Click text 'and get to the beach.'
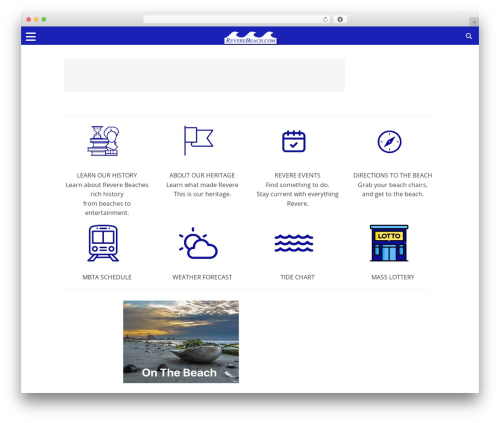Image resolution: width=500 pixels, height=423 pixels. [x=393, y=194]
